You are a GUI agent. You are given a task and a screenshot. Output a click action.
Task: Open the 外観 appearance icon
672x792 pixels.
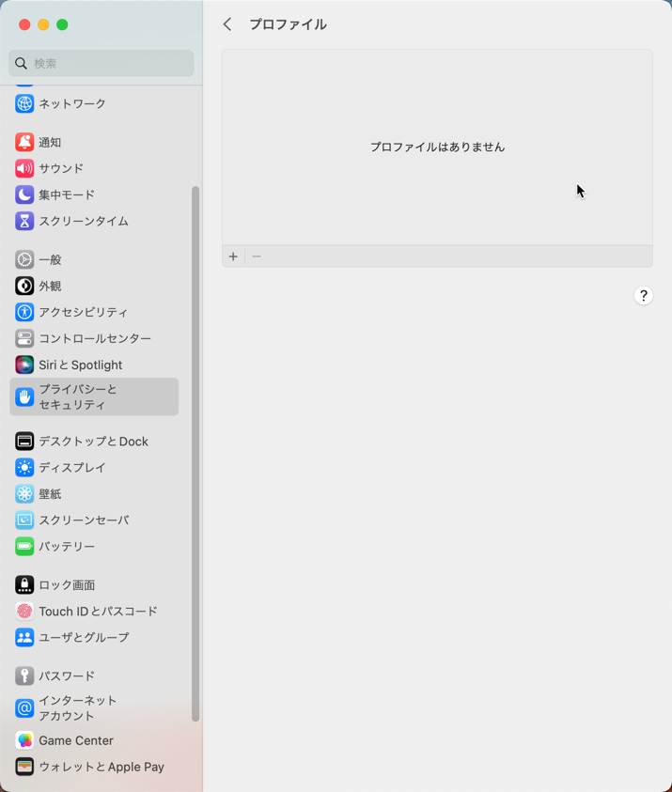pos(24,286)
